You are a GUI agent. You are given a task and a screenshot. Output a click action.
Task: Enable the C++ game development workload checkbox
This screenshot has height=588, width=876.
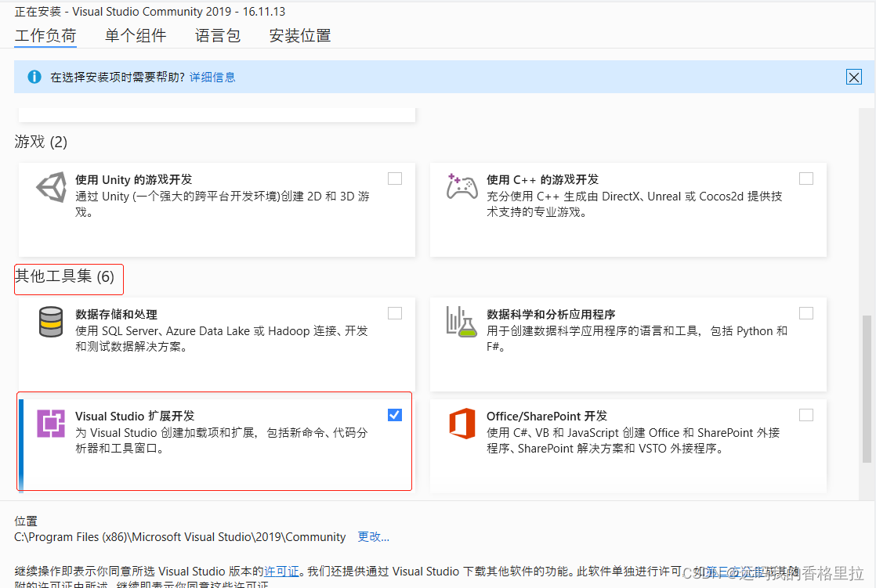[806, 179]
